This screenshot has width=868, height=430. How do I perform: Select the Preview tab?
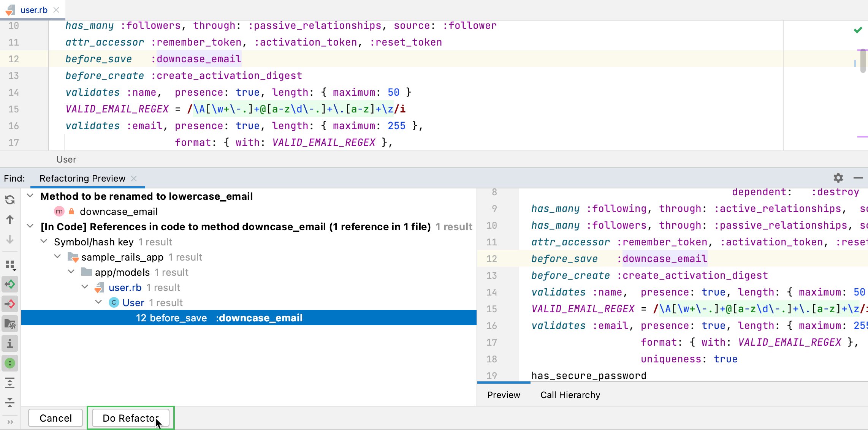[504, 395]
